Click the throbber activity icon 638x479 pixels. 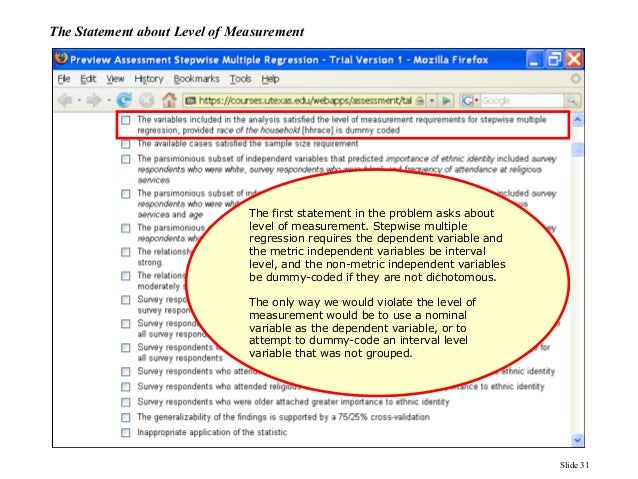point(575,79)
